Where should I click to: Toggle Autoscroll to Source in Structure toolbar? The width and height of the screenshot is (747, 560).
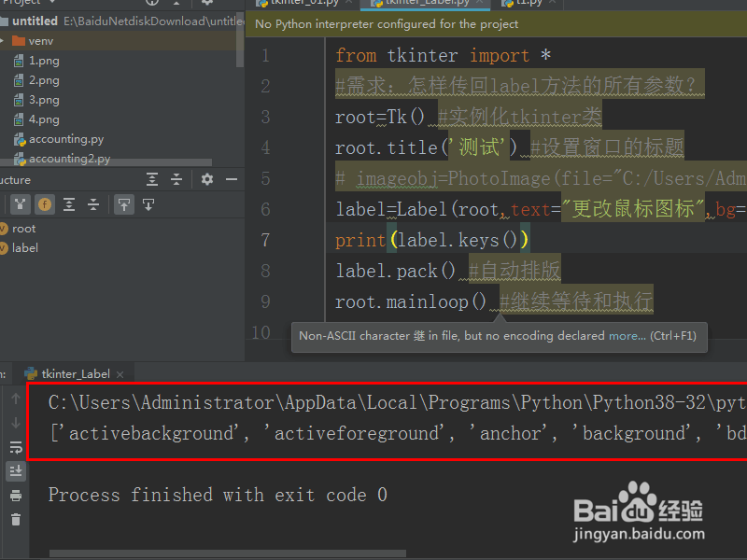(x=124, y=204)
